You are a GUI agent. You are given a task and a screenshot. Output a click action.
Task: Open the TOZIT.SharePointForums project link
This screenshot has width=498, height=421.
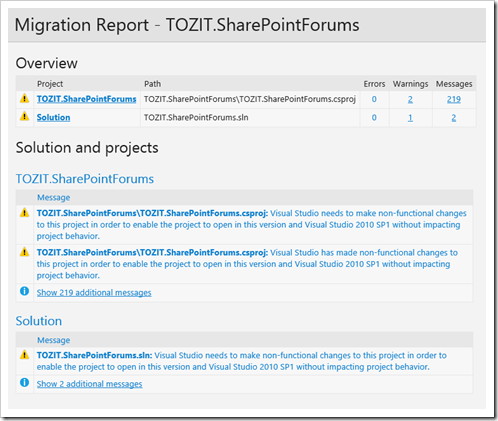click(x=87, y=99)
